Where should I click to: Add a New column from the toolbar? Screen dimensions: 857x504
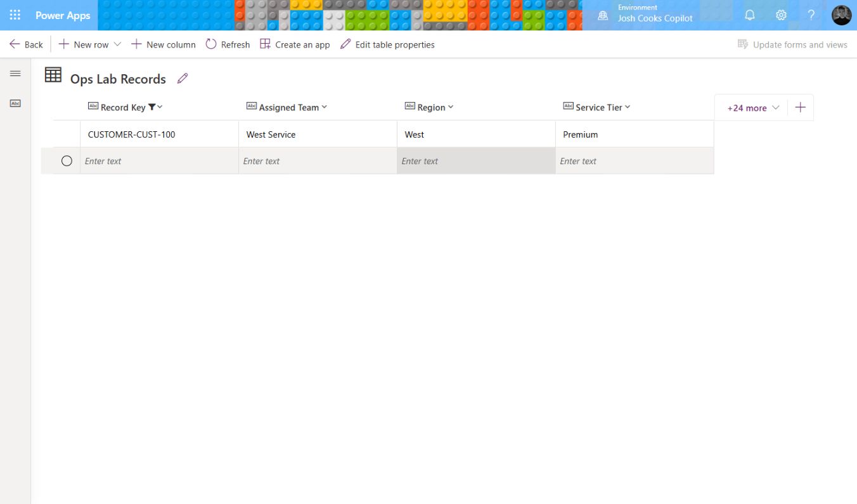click(x=164, y=44)
